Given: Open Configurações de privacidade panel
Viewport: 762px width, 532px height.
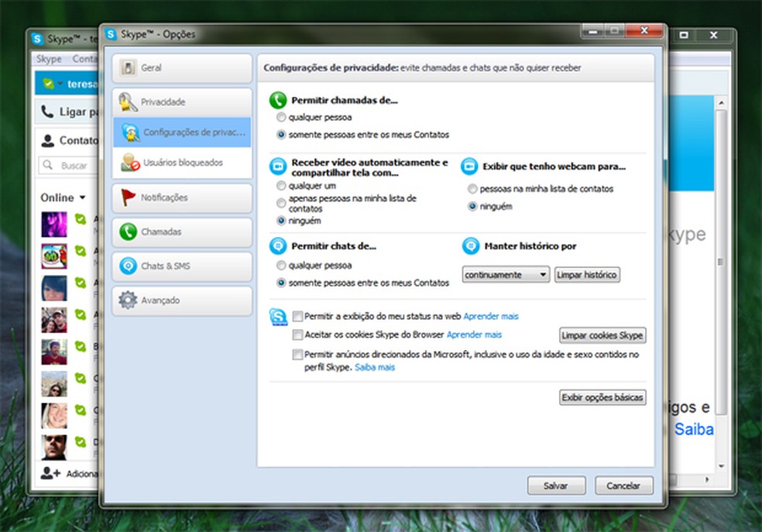Looking at the screenshot, I should coord(181,132).
